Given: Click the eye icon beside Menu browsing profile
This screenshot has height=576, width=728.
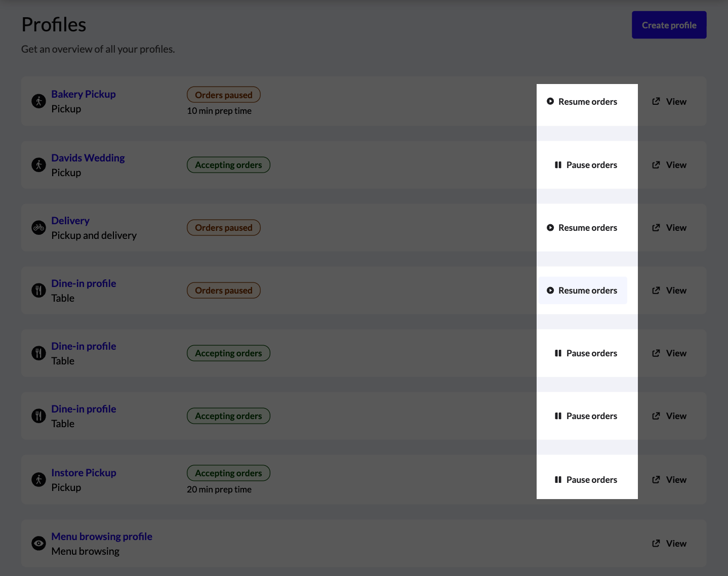Looking at the screenshot, I should [38, 544].
